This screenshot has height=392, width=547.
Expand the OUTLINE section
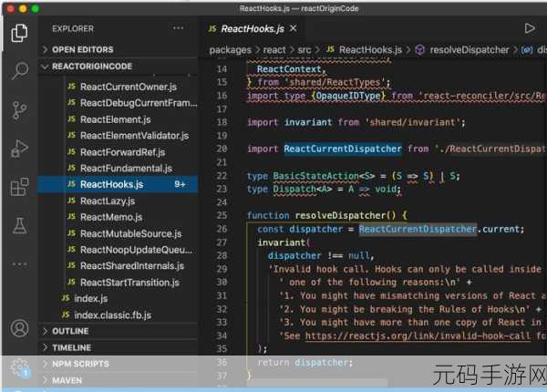118,331
